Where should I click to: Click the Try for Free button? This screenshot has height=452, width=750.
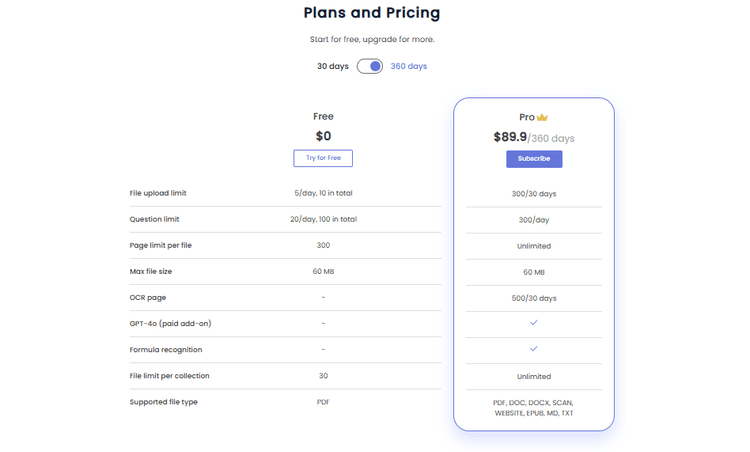[x=323, y=158]
